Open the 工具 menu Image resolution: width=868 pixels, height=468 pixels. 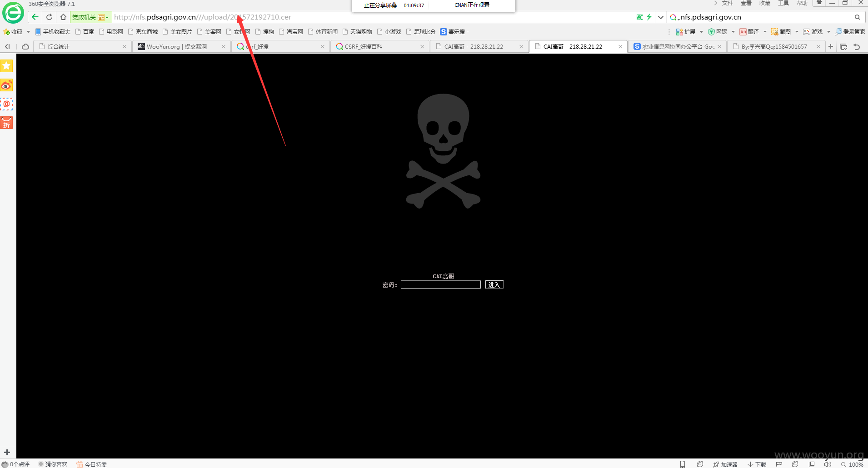pos(783,3)
